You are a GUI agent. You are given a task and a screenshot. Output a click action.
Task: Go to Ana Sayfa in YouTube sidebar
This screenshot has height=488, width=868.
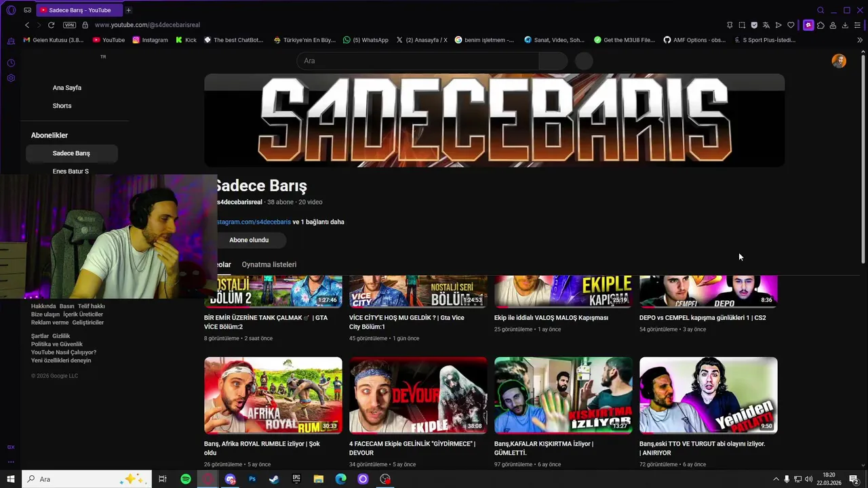pos(67,87)
